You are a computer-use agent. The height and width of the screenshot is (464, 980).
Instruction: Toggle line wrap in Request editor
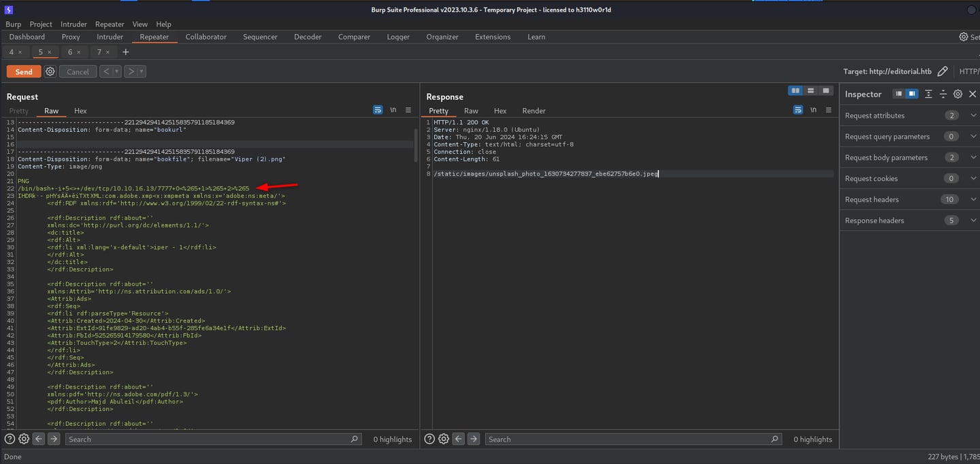(x=378, y=110)
